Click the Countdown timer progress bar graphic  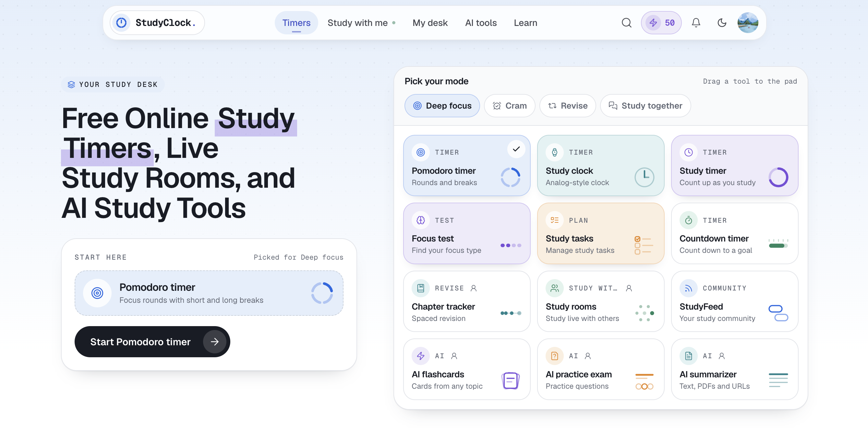[778, 244]
